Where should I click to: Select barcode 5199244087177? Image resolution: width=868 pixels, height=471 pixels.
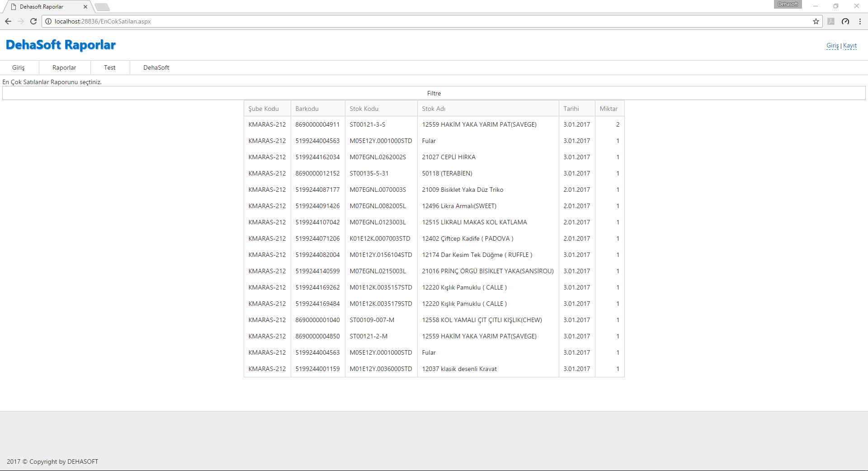click(317, 190)
